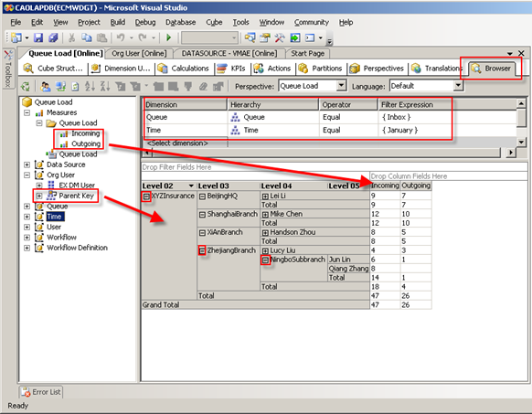Expand Mike Chen in pivot table
532x414 pixels.
click(x=265, y=214)
